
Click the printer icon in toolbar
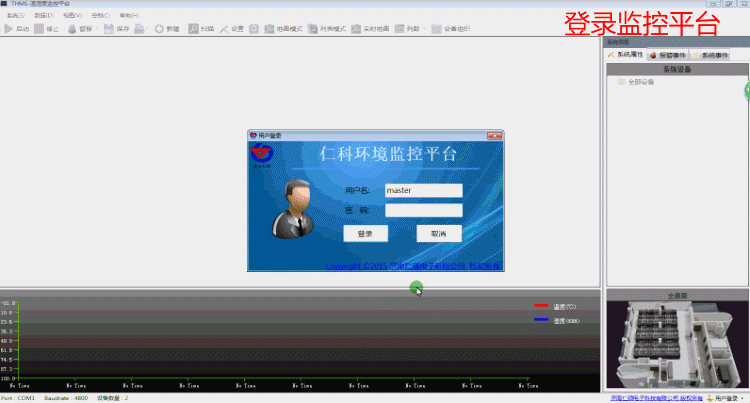tap(139, 29)
